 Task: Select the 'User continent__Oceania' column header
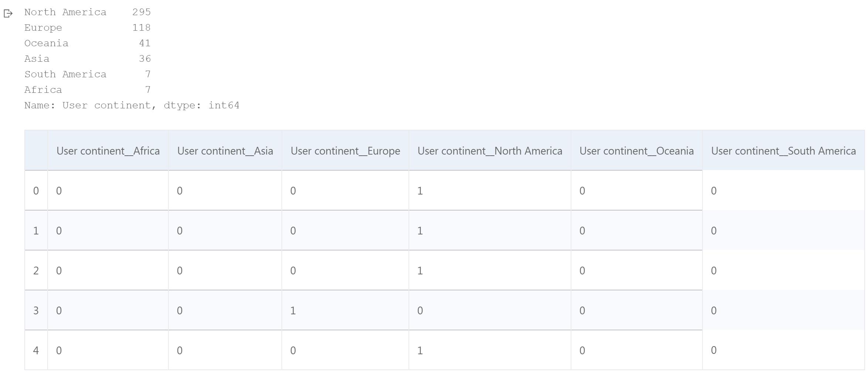(x=636, y=151)
